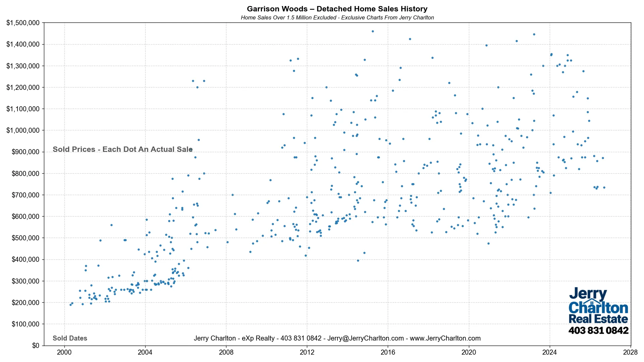The width and height of the screenshot is (644, 362).
Task: Click the 2016 x-axis year label
Action: point(388,352)
